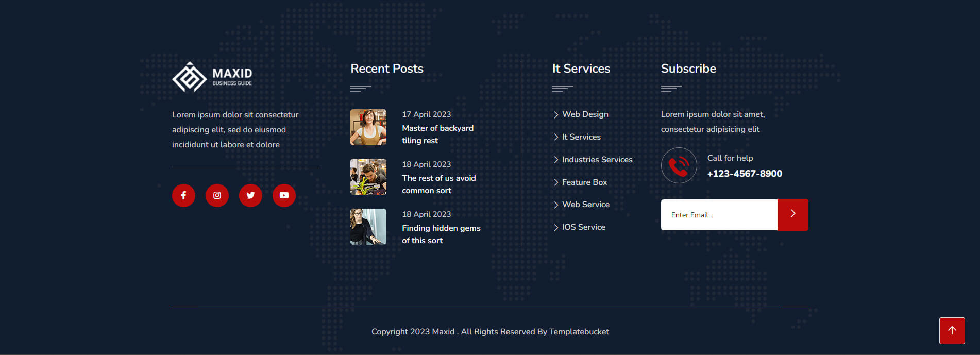Viewport: 980px width, 355px height.
Task: Go to It Services link
Action: coord(581,137)
